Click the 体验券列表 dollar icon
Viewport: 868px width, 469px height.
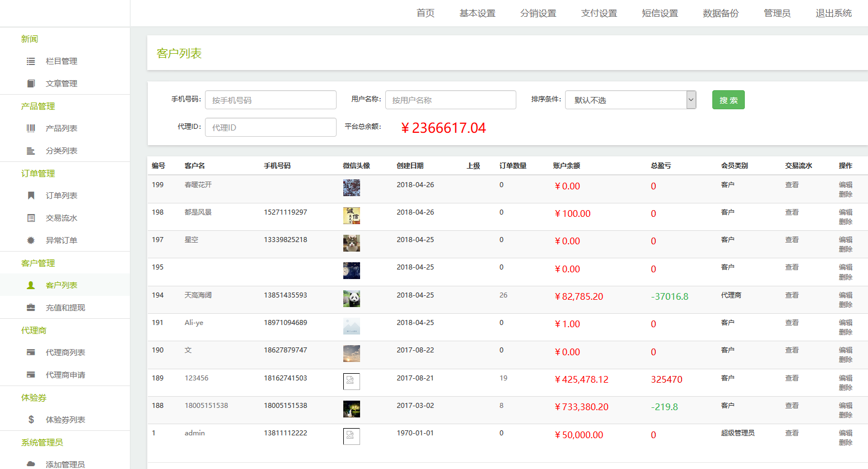(31, 420)
